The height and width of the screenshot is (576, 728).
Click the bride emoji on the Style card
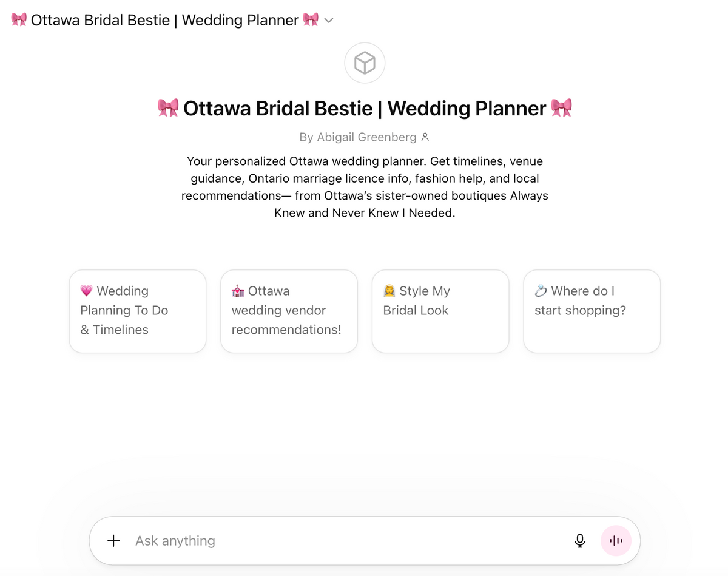pyautogui.click(x=389, y=291)
